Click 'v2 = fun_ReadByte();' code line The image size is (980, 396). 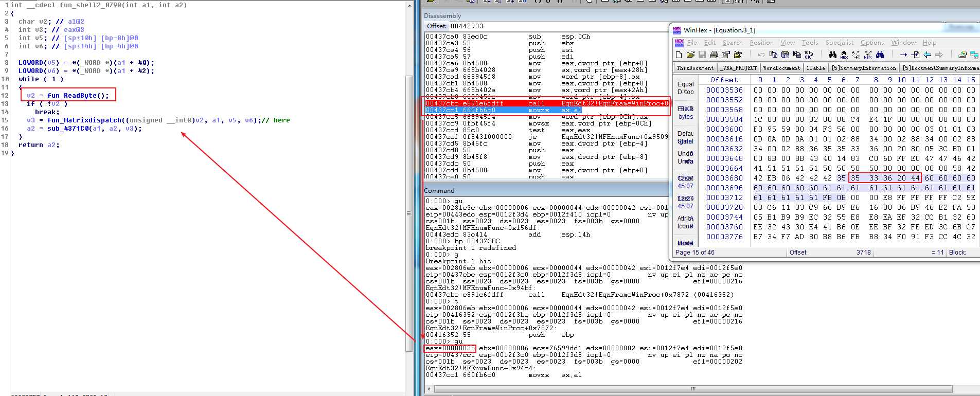click(68, 95)
